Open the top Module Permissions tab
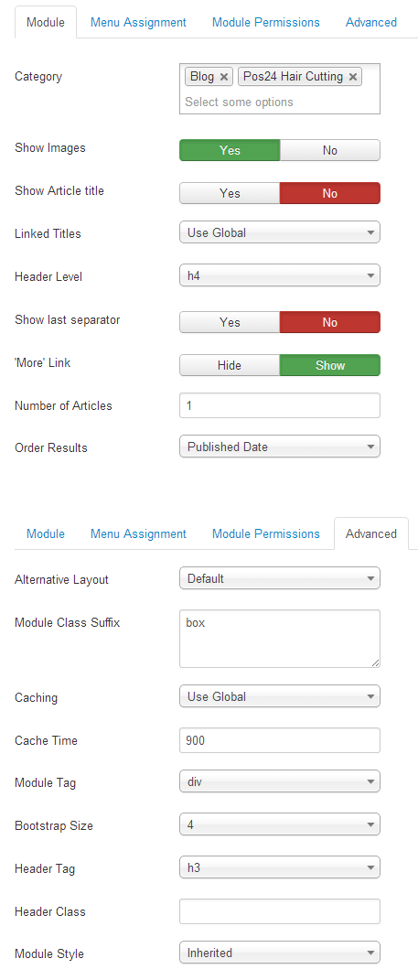This screenshot has height=980, width=418. [x=266, y=23]
